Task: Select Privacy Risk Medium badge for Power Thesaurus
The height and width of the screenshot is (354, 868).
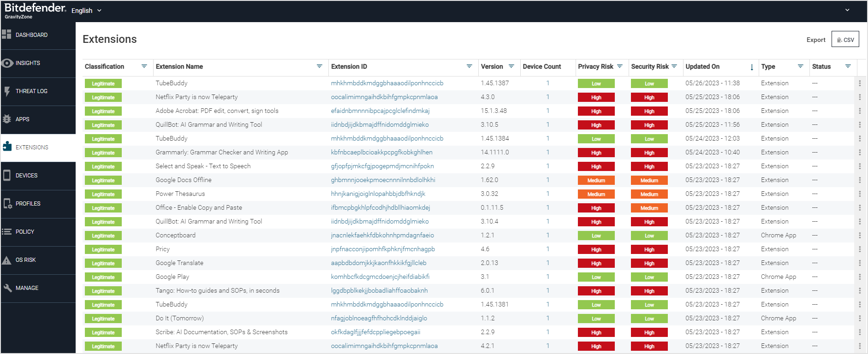Action: coord(596,194)
